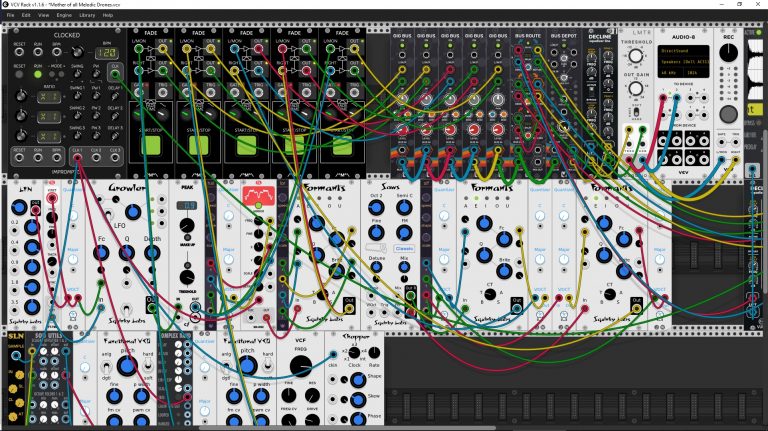The width and height of the screenshot is (768, 431).
Task: Open the File menu
Action: click(x=10, y=15)
